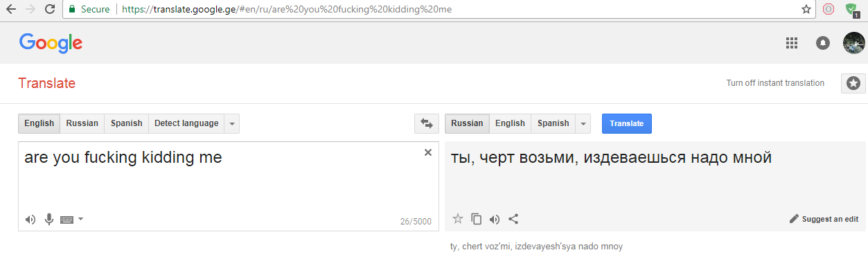868x275 pixels.
Task: Select Spanish as source language
Action: click(126, 123)
